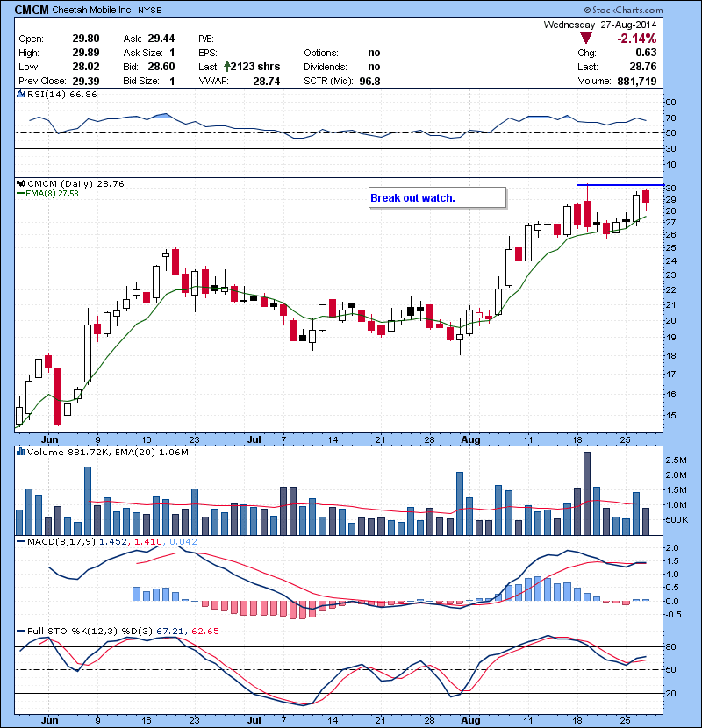Viewport: 702px width, 728px height.
Task: Click the green up arrow beside 2123 shrs
Action: (226, 67)
